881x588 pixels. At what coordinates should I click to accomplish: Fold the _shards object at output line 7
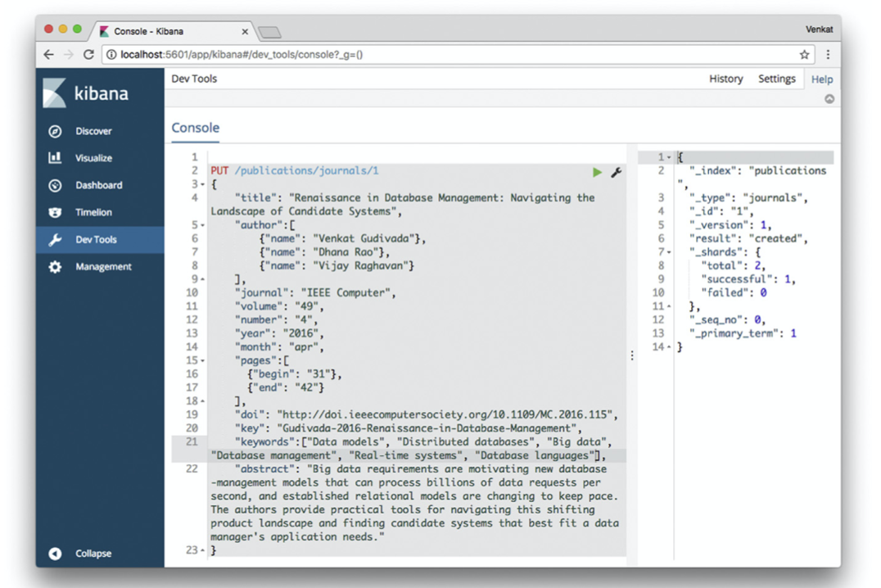pyautogui.click(x=669, y=252)
